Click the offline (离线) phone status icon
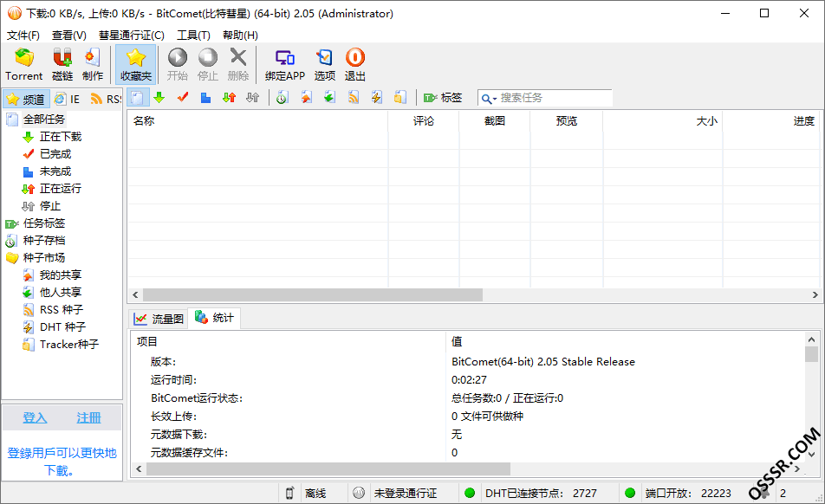 [x=289, y=493]
